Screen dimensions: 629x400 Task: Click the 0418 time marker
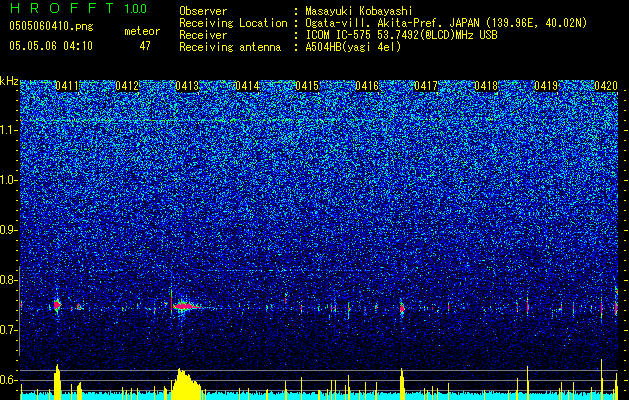point(486,86)
